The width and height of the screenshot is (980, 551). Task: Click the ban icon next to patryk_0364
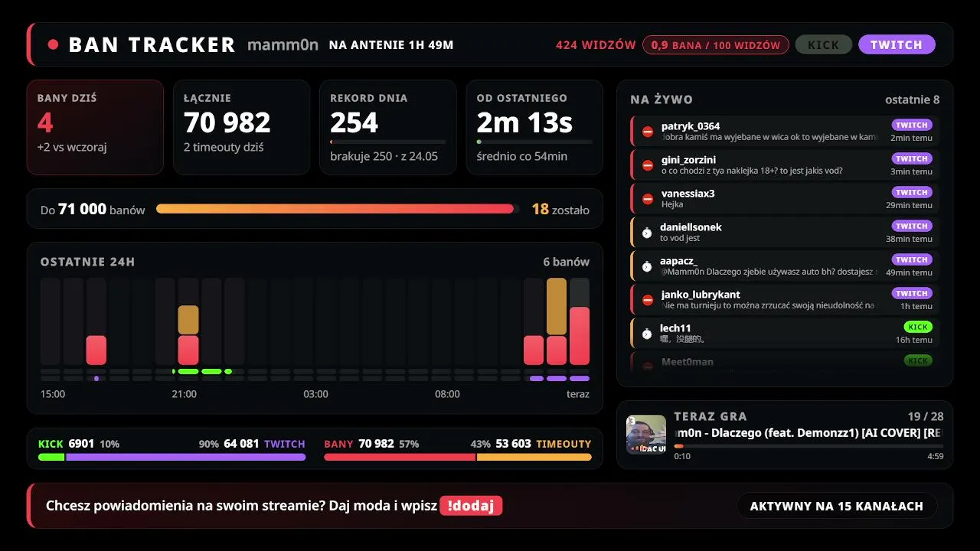(648, 132)
